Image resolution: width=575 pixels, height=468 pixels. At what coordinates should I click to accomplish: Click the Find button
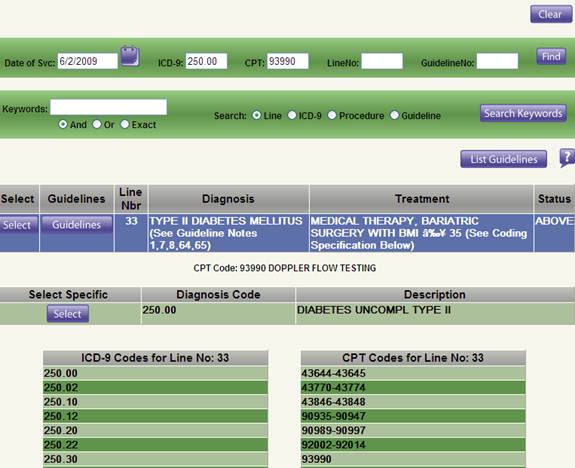coord(551,56)
